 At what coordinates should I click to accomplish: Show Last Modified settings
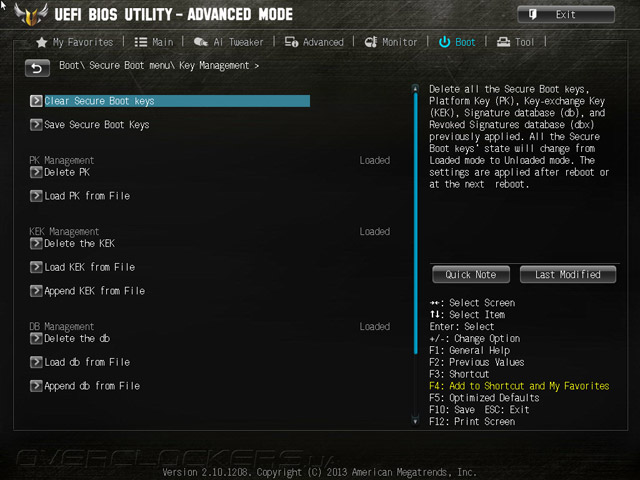pyautogui.click(x=568, y=274)
